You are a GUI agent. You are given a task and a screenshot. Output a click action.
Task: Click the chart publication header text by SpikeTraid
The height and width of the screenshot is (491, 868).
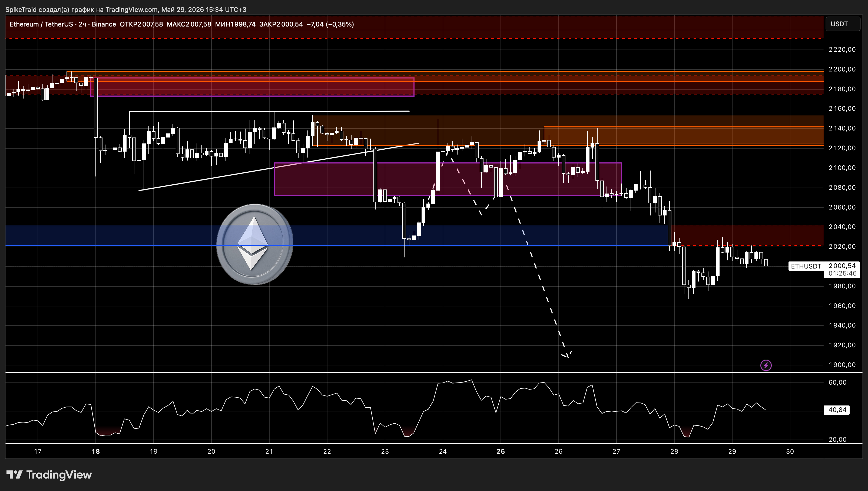coord(126,9)
